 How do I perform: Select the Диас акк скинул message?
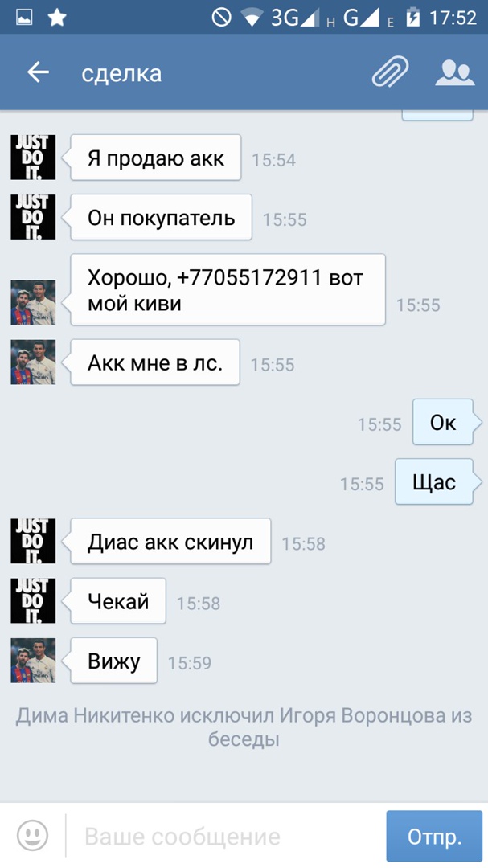(170, 542)
